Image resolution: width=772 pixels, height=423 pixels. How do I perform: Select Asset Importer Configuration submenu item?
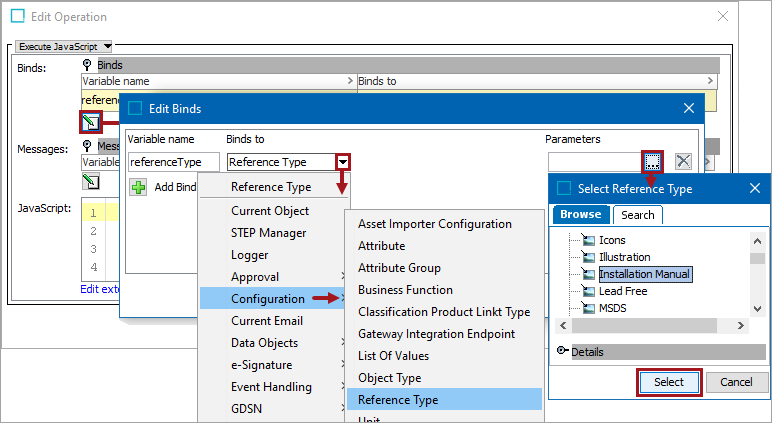point(435,224)
